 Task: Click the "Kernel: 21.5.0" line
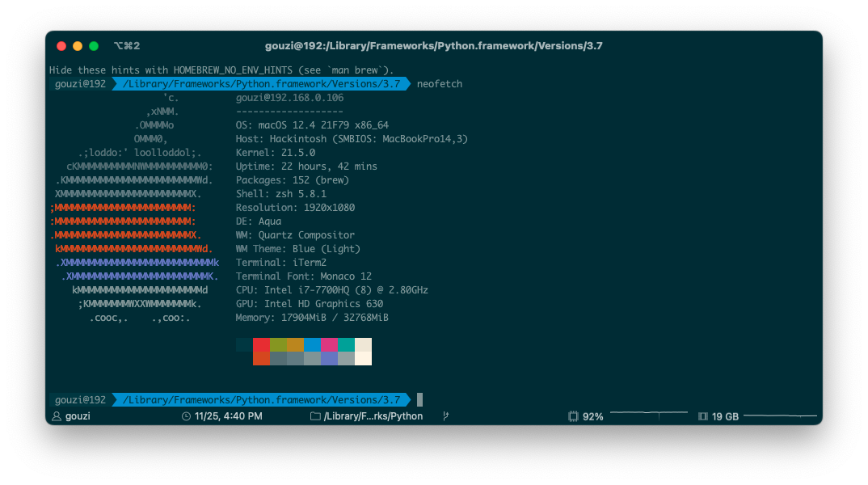tap(276, 153)
